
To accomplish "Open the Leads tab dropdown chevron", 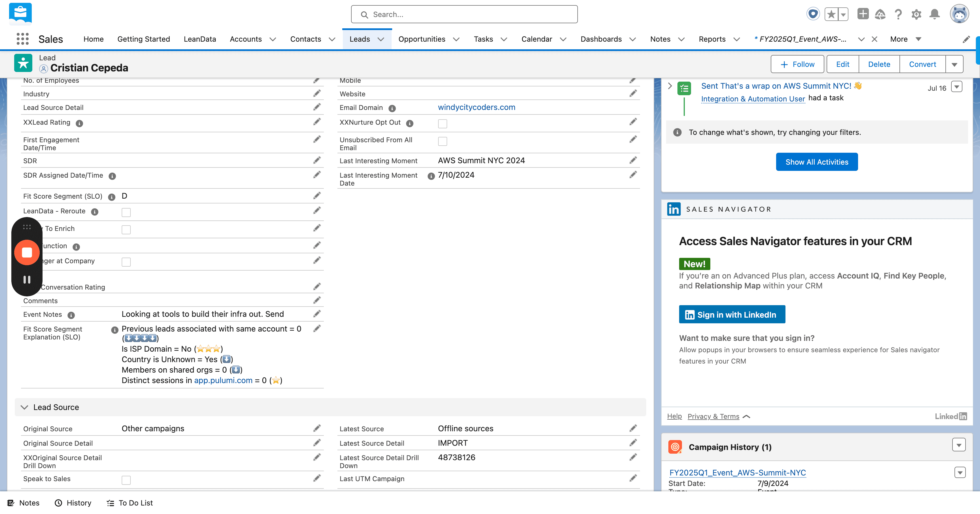I will (x=381, y=39).
